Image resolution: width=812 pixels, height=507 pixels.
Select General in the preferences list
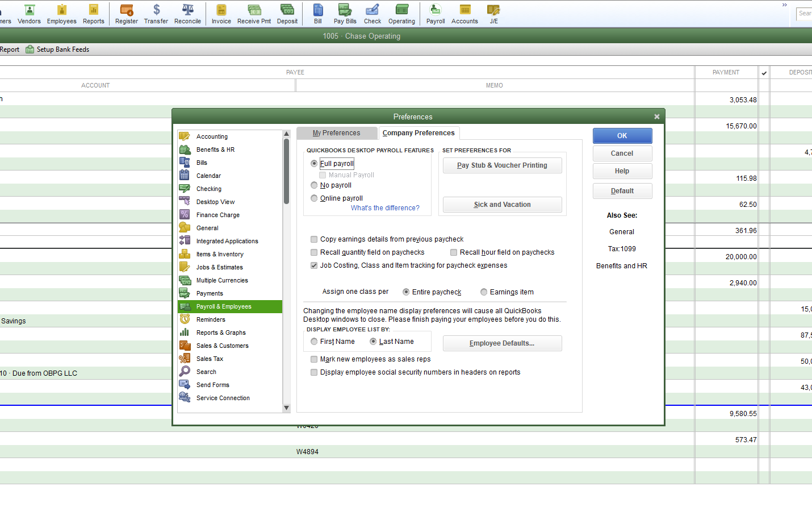pyautogui.click(x=229, y=228)
